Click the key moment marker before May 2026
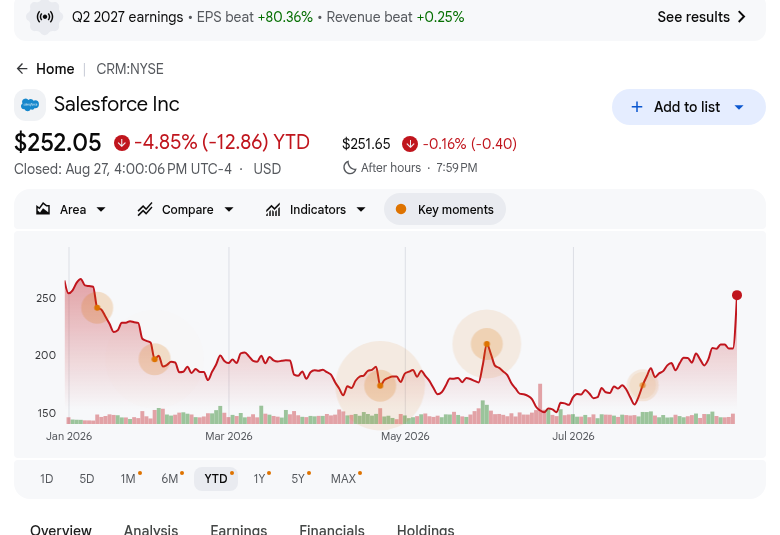The width and height of the screenshot is (780, 535). [380, 386]
